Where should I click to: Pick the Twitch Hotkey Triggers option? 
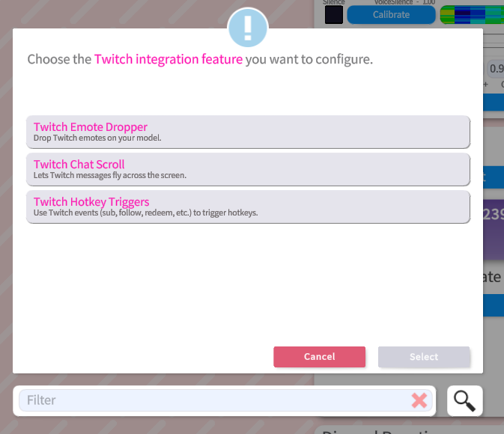248,207
